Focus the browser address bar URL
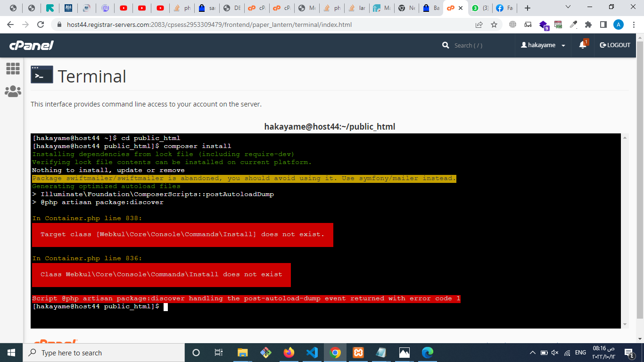The width and height of the screenshot is (644, 362). click(209, 25)
